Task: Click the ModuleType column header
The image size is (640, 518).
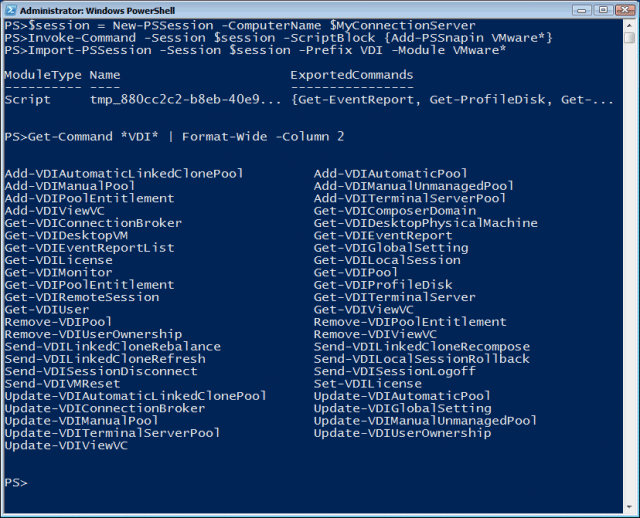Action: pos(43,75)
